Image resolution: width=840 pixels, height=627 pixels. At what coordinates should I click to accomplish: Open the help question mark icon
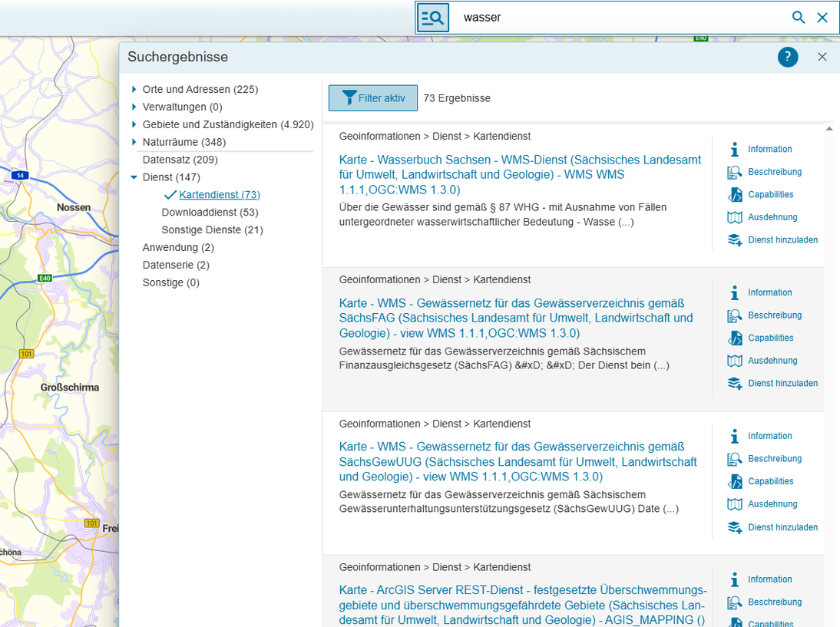788,57
